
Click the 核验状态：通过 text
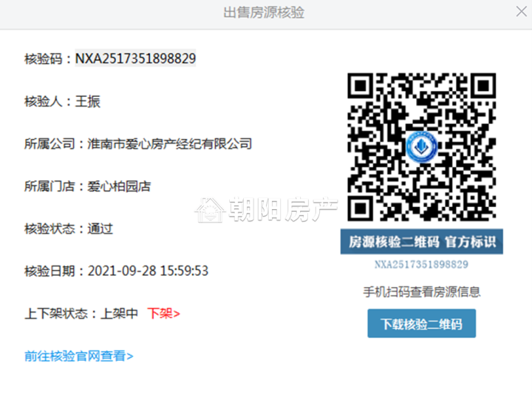[69, 228]
